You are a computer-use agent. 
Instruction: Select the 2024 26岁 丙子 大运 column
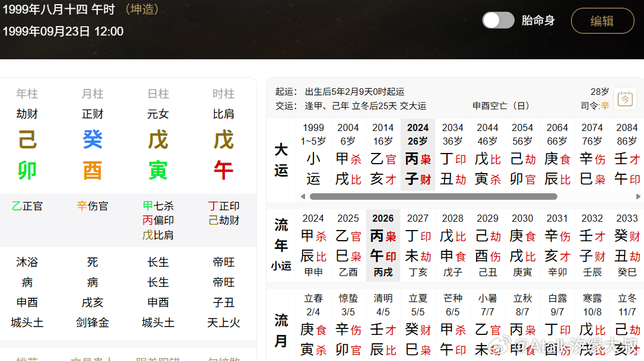coord(418,155)
